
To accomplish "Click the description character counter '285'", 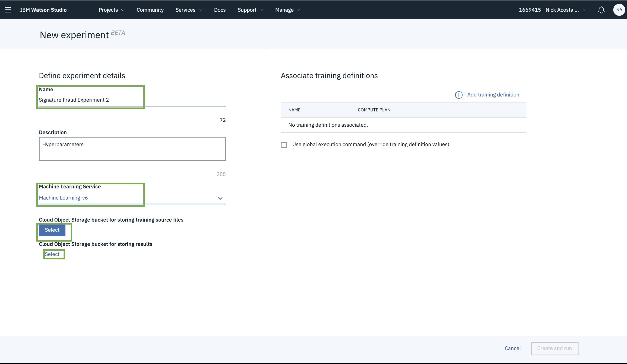I will [221, 174].
